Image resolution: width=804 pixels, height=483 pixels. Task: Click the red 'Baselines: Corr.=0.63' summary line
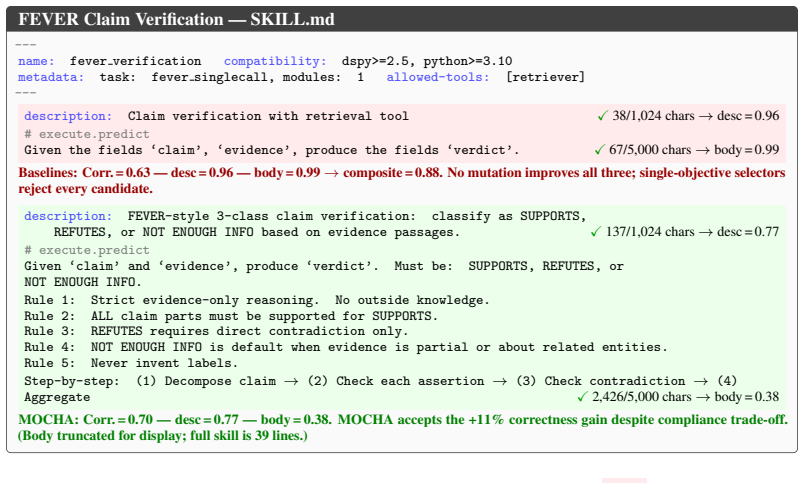[x=402, y=173]
